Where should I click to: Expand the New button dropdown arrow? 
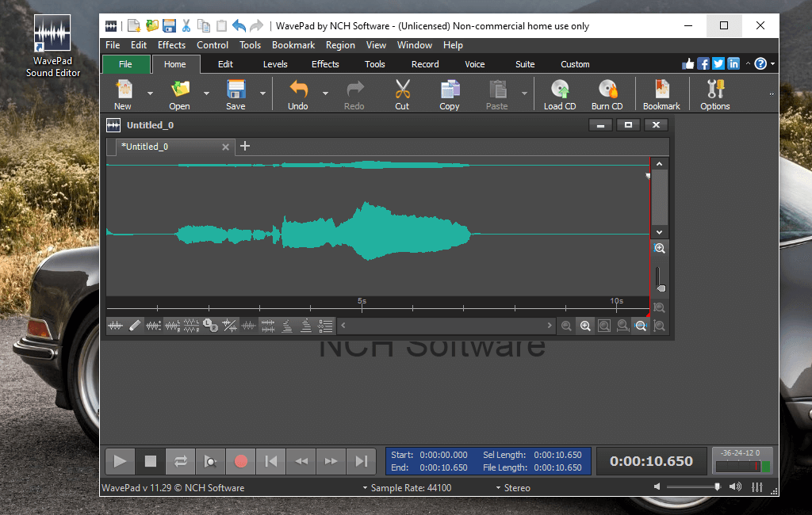(x=150, y=93)
